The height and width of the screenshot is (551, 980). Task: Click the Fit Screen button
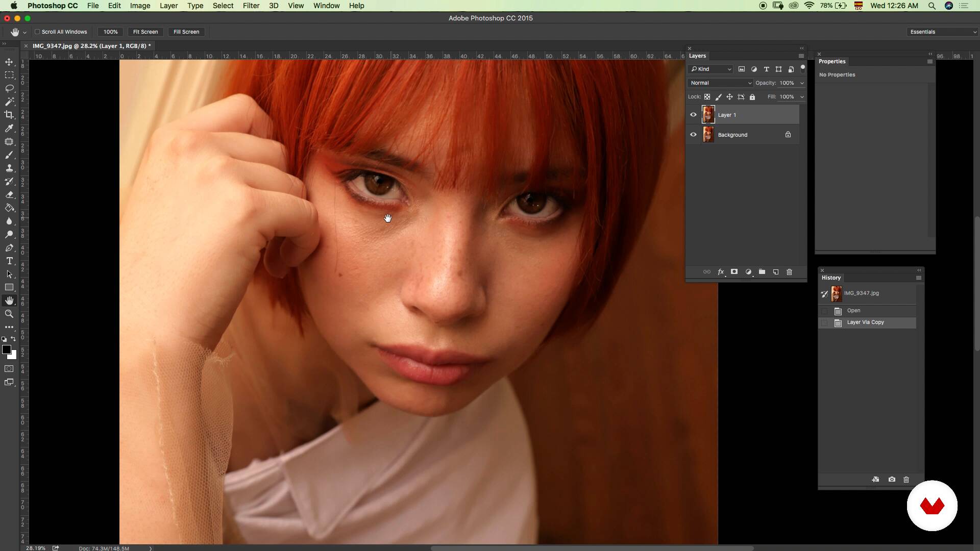[x=145, y=32]
